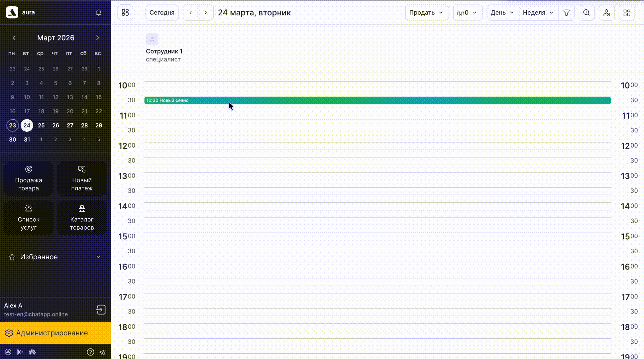The height and width of the screenshot is (359, 644).
Task: Open the staff settings icon
Action: pyautogui.click(x=606, y=13)
